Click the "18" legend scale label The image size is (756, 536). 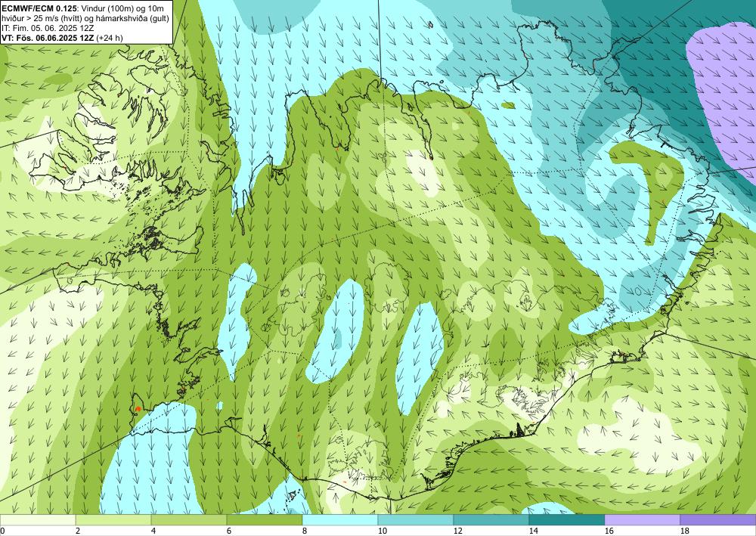684,531
